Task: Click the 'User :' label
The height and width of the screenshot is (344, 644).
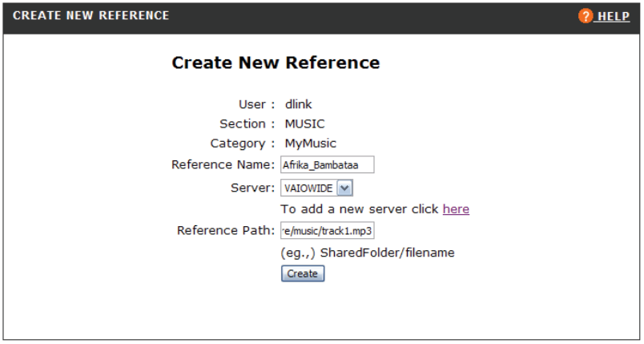Action: point(256,104)
